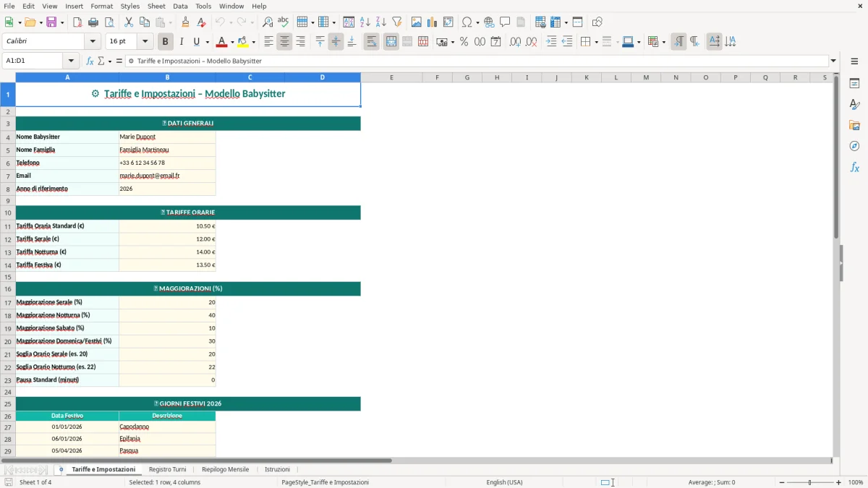This screenshot has height=488, width=868.
Task: Expand the Name Box dropdown
Action: point(71,61)
